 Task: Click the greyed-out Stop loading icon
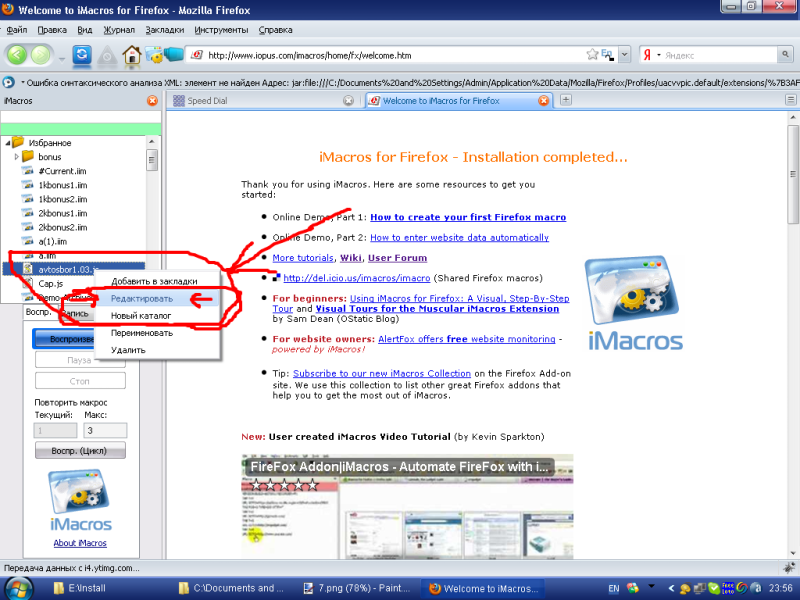pyautogui.click(x=107, y=55)
